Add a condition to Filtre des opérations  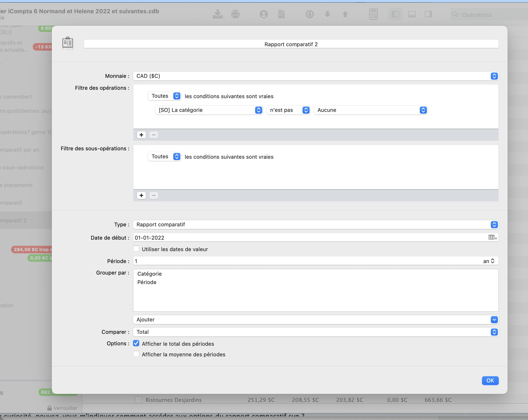pyautogui.click(x=141, y=135)
